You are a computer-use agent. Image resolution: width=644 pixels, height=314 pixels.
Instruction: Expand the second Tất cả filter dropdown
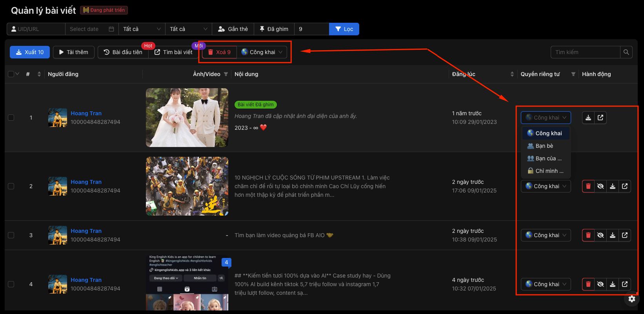click(189, 29)
